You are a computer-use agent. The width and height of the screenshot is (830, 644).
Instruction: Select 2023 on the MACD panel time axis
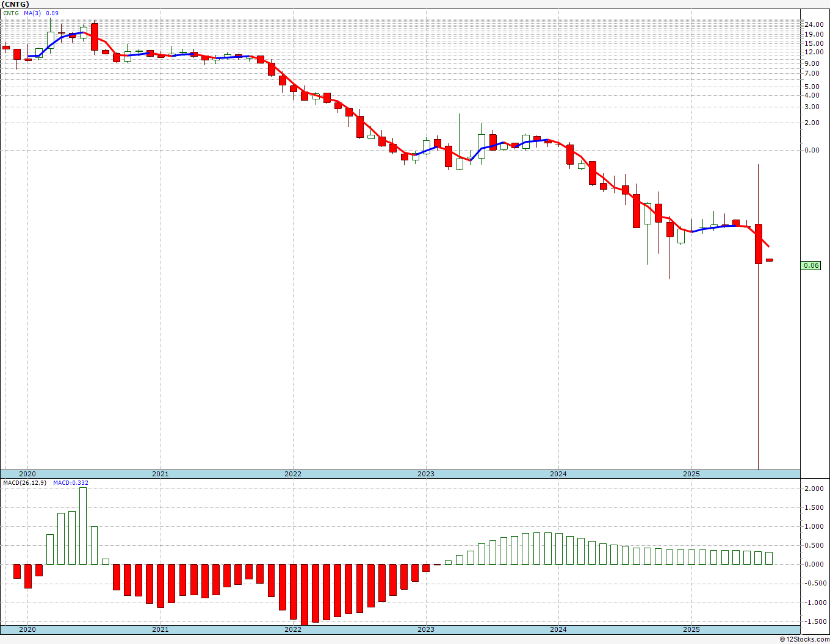click(426, 629)
